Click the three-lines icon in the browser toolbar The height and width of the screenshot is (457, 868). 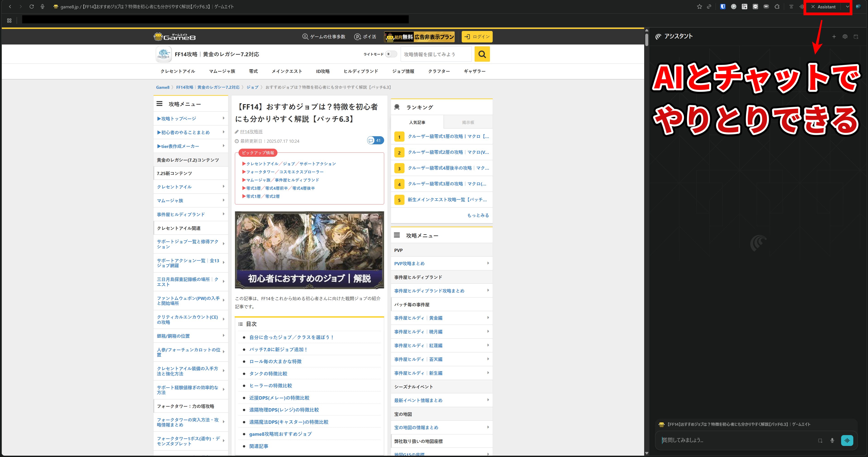791,6
